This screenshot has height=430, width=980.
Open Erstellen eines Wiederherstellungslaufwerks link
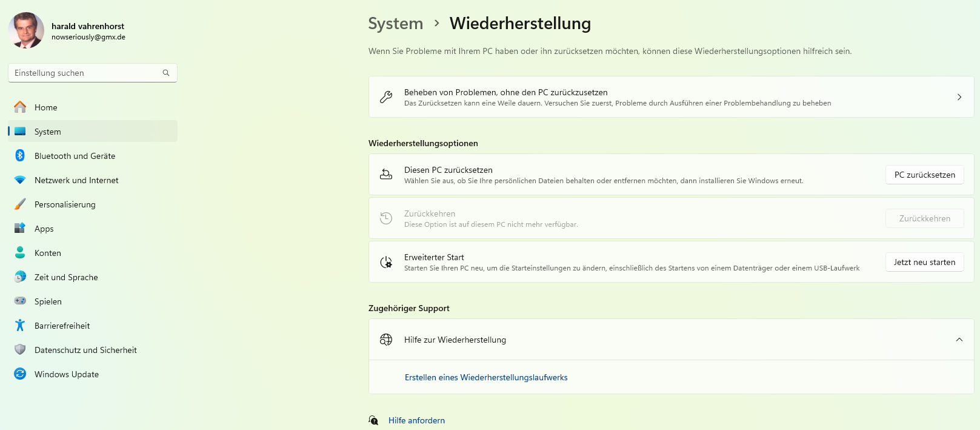click(x=486, y=377)
